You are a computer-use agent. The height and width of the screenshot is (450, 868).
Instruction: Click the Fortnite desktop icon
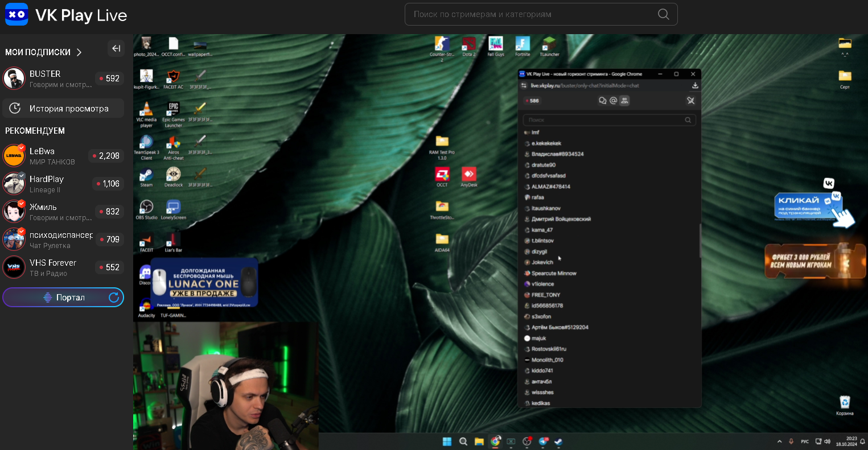523,46
